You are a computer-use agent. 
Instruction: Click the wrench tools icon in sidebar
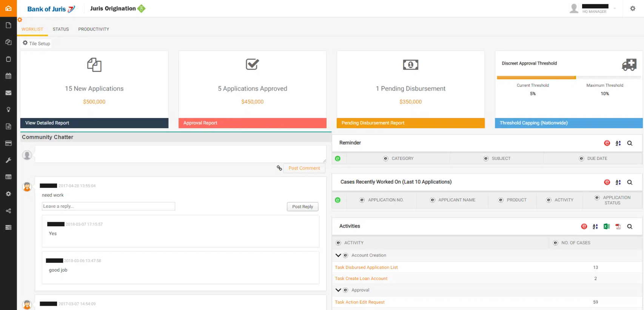(x=8, y=160)
